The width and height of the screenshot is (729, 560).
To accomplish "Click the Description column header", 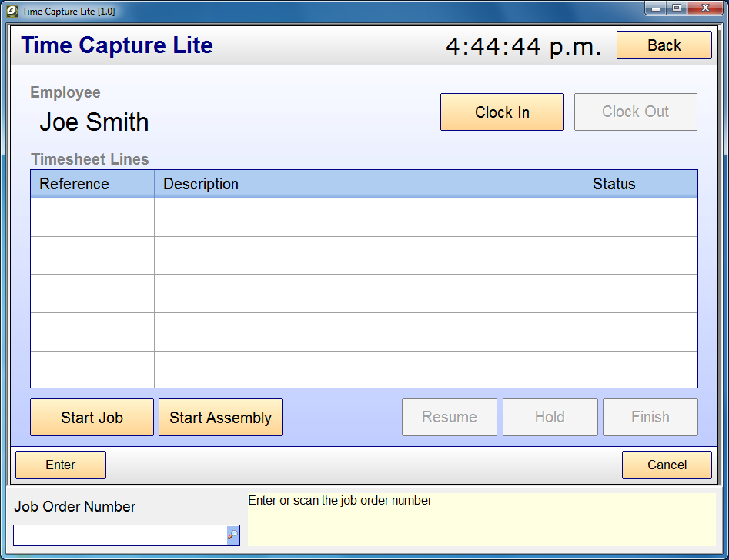I will (370, 184).
